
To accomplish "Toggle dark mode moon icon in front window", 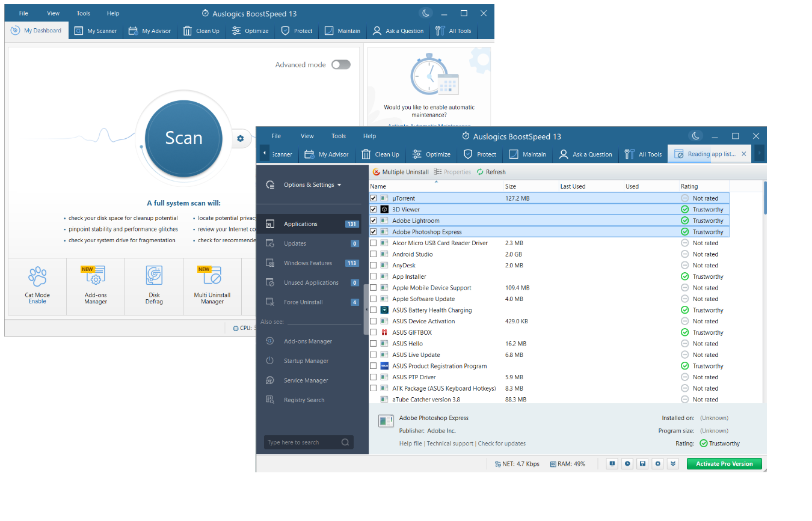I will click(x=696, y=136).
